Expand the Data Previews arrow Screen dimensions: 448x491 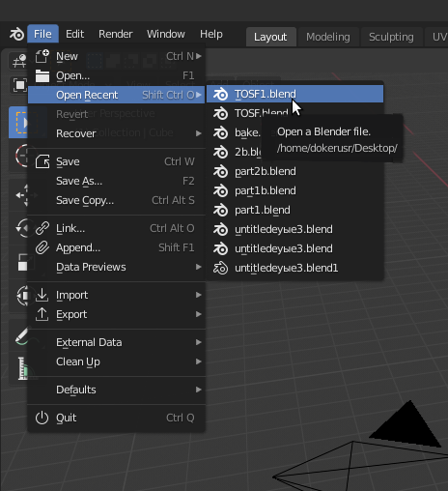[199, 267]
